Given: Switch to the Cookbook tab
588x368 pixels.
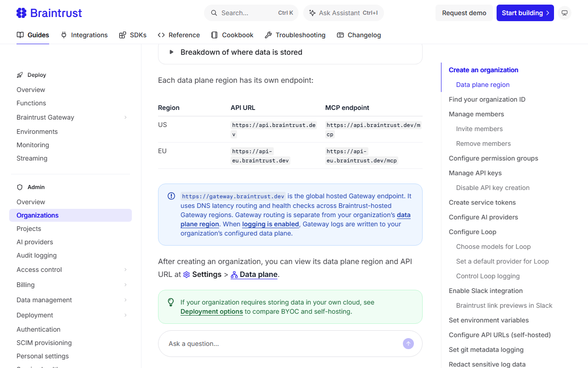Looking at the screenshot, I should [x=232, y=35].
